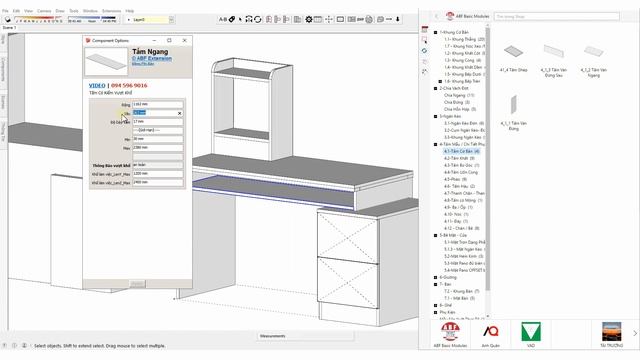Viewport: 640px width, 360px height.
Task: Click the shadow time-of-day slider
Action: tap(92, 19)
